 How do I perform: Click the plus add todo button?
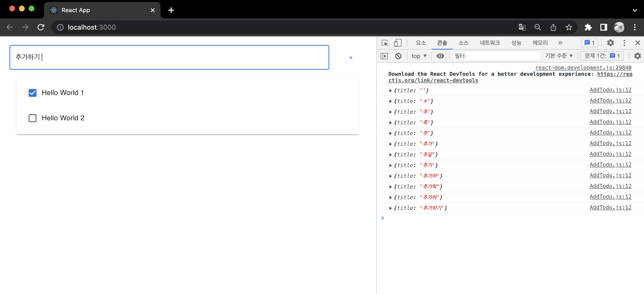351,58
